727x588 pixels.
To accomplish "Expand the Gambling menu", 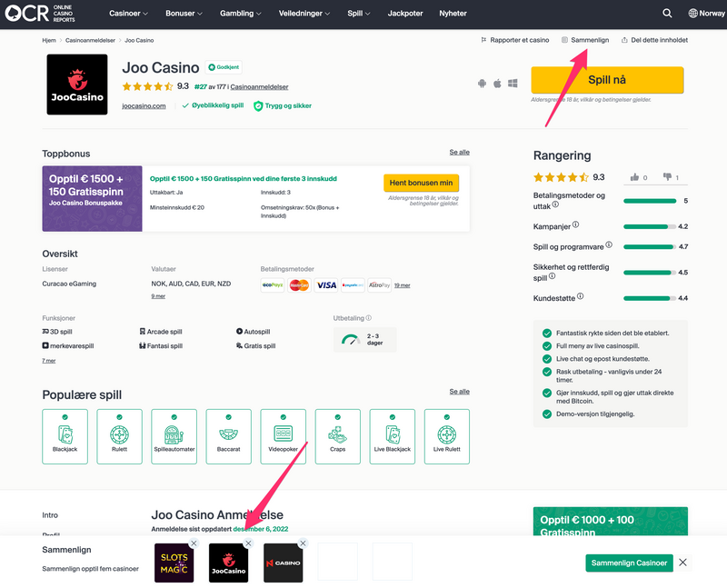I will 240,14.
